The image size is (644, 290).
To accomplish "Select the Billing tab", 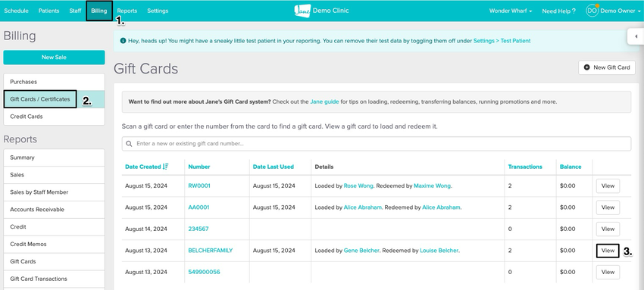I will tap(99, 11).
